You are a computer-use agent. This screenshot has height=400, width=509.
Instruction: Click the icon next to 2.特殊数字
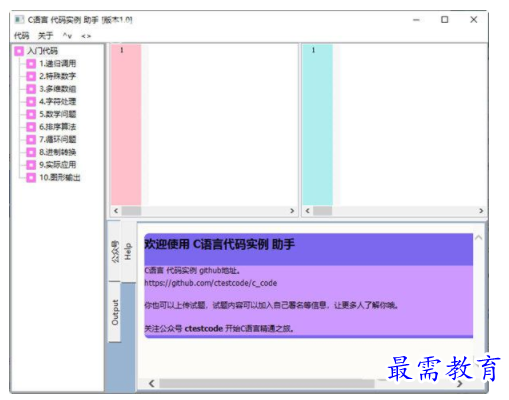(31, 76)
